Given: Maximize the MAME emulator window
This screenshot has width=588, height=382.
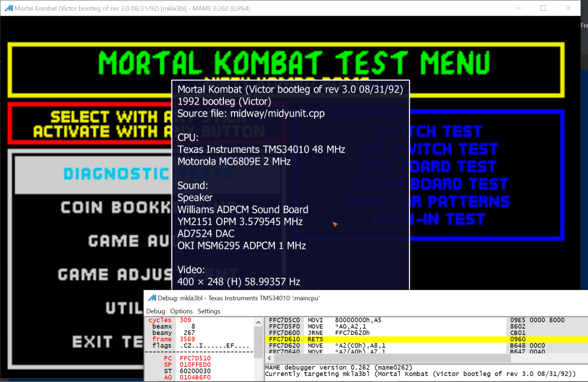Looking at the screenshot, I should click(543, 8).
